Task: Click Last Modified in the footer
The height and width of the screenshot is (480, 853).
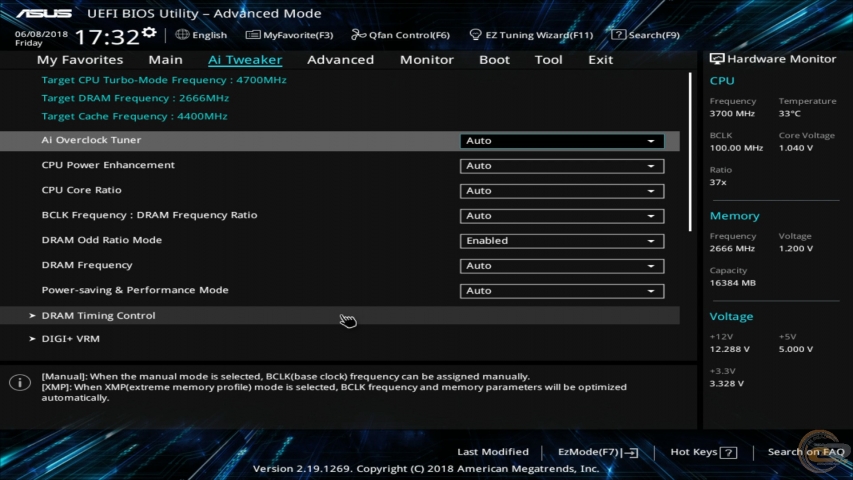Action: (x=493, y=452)
